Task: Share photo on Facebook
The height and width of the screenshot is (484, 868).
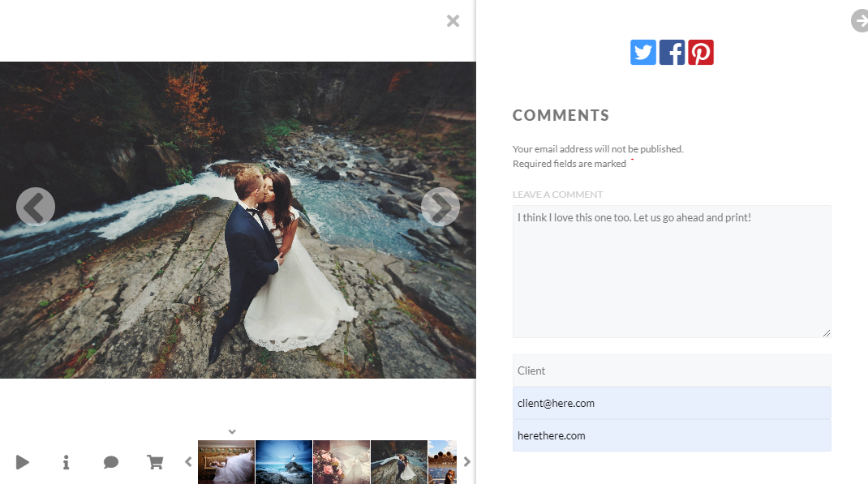Action: tap(672, 53)
